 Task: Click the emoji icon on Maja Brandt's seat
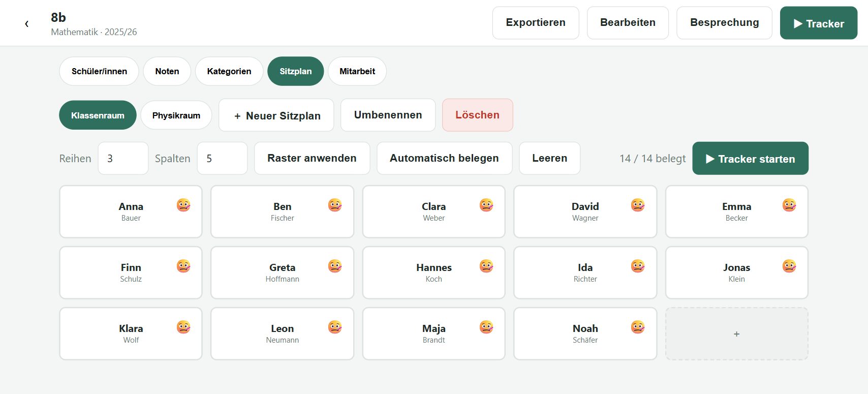[x=486, y=327]
